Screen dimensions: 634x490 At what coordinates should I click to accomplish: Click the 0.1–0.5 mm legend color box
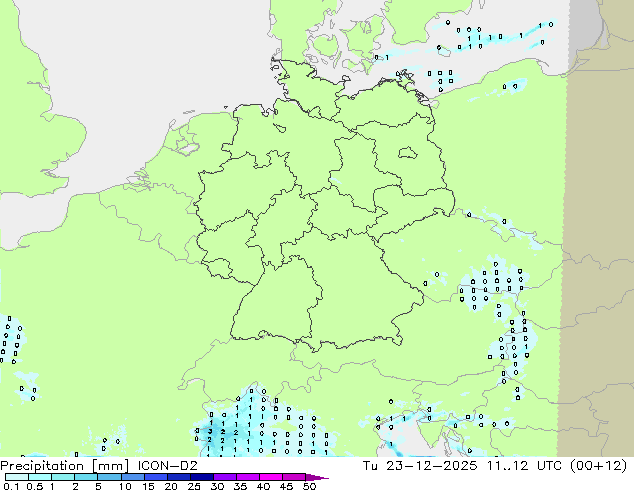[17, 477]
